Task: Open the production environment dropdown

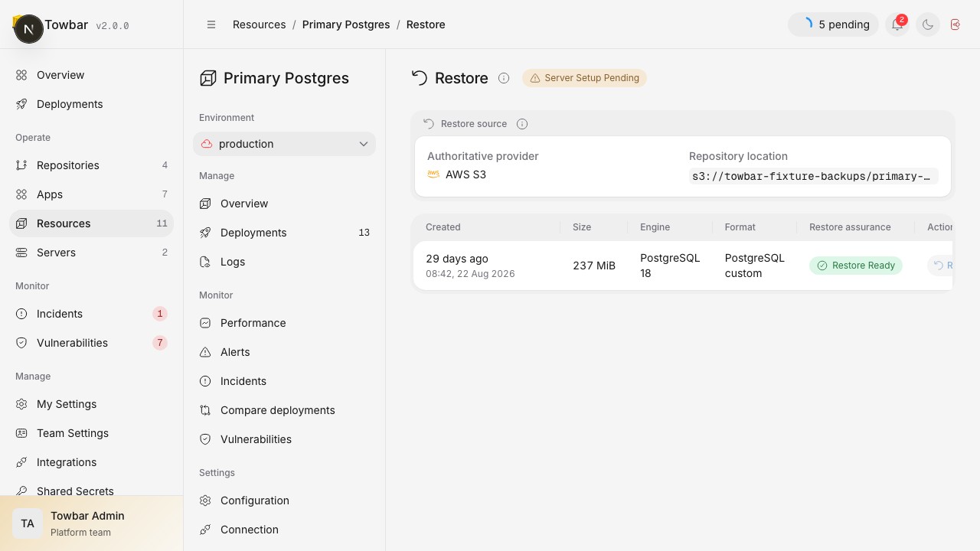Action: [284, 144]
